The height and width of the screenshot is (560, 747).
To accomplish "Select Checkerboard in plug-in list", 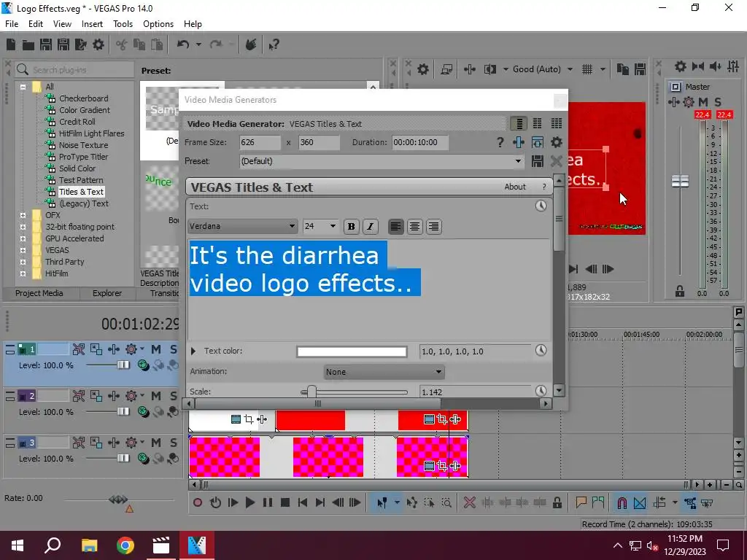I will (x=83, y=98).
